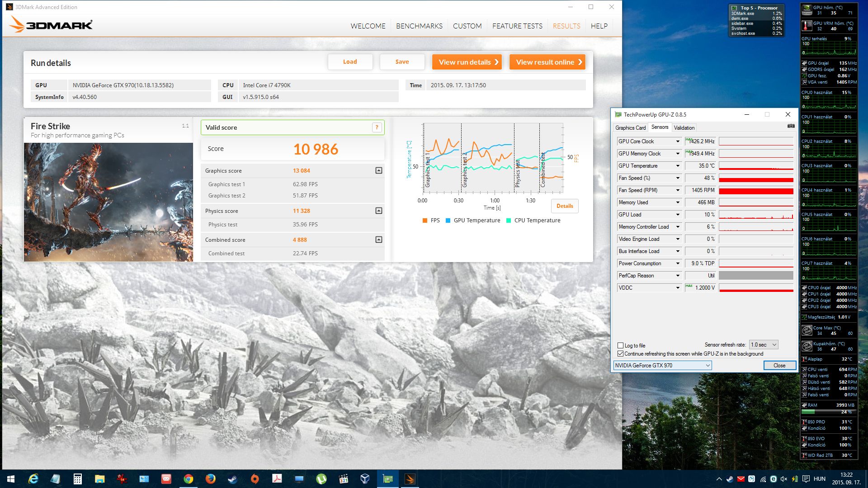Open the Sensor refresh rate dropdown
Image resolution: width=868 pixels, height=488 pixels.
[763, 345]
